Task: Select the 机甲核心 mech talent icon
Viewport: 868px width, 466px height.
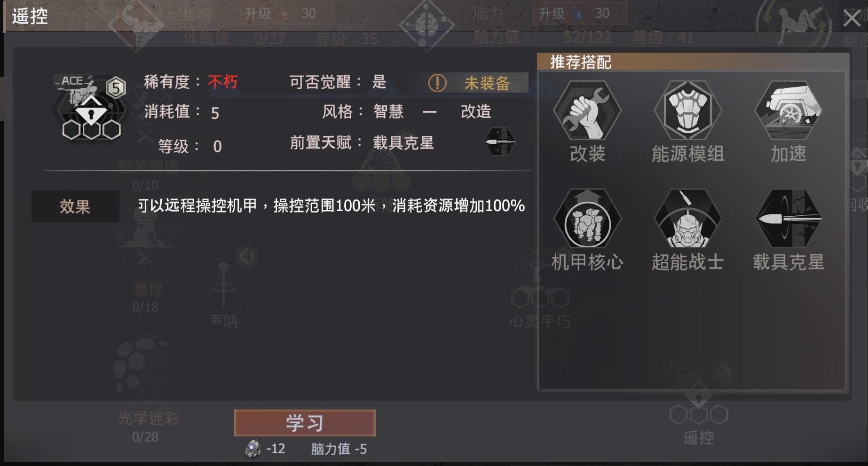Action: pos(587,219)
